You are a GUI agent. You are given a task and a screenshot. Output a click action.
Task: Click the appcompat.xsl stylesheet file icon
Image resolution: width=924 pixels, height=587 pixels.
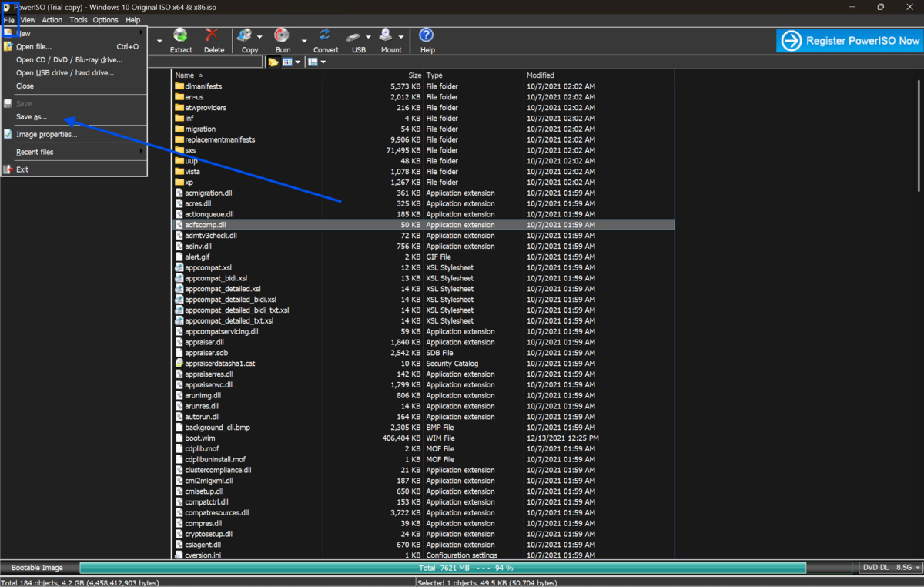pos(179,267)
